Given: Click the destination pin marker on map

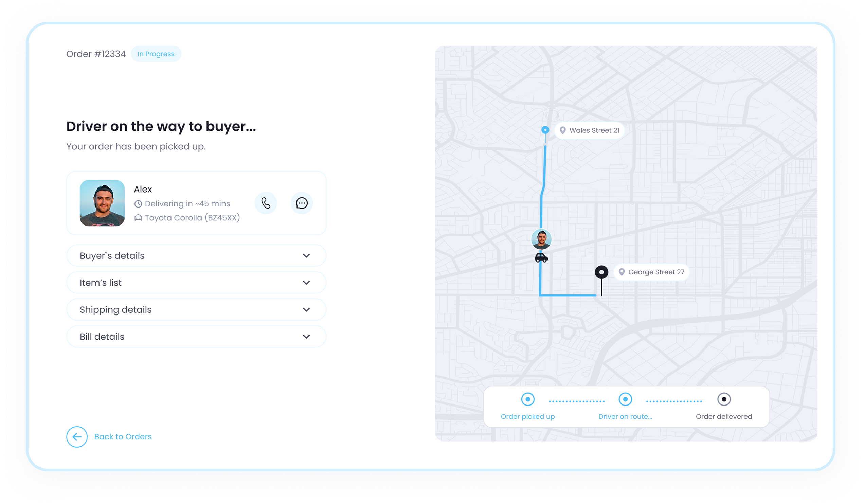Looking at the screenshot, I should tap(601, 272).
